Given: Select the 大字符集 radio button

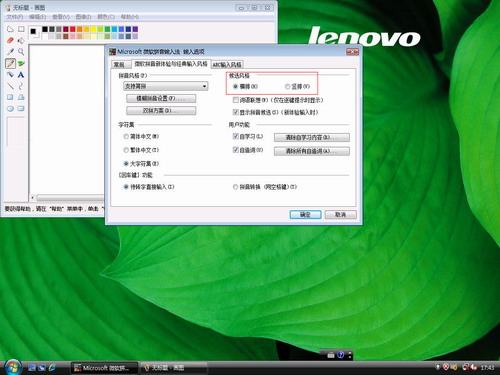Looking at the screenshot, I should pyautogui.click(x=126, y=164).
